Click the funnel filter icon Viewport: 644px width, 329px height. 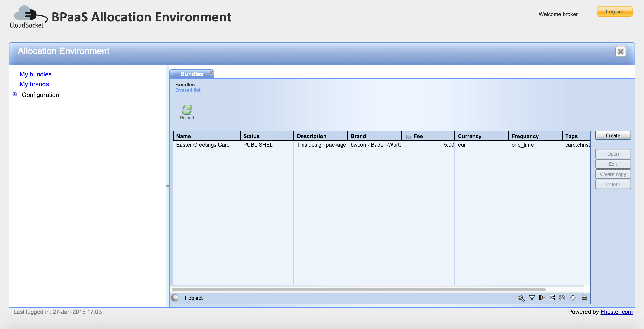tap(532, 297)
